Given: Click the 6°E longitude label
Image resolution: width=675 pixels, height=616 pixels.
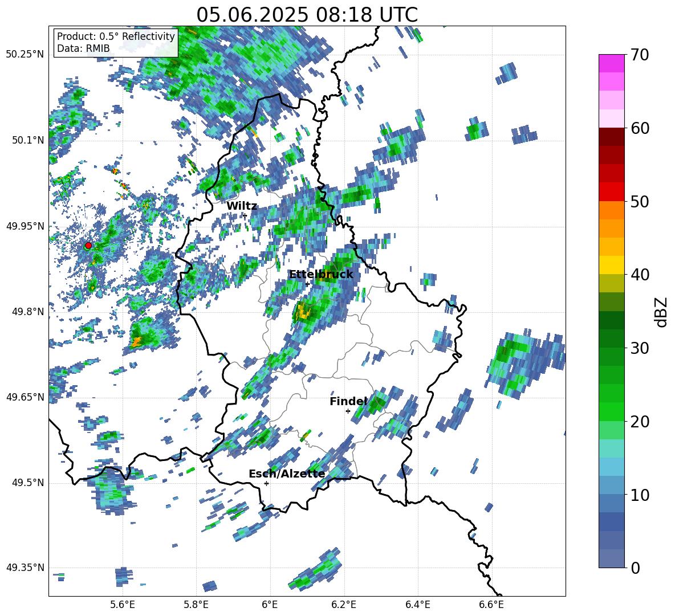Looking at the screenshot, I should 270,605.
